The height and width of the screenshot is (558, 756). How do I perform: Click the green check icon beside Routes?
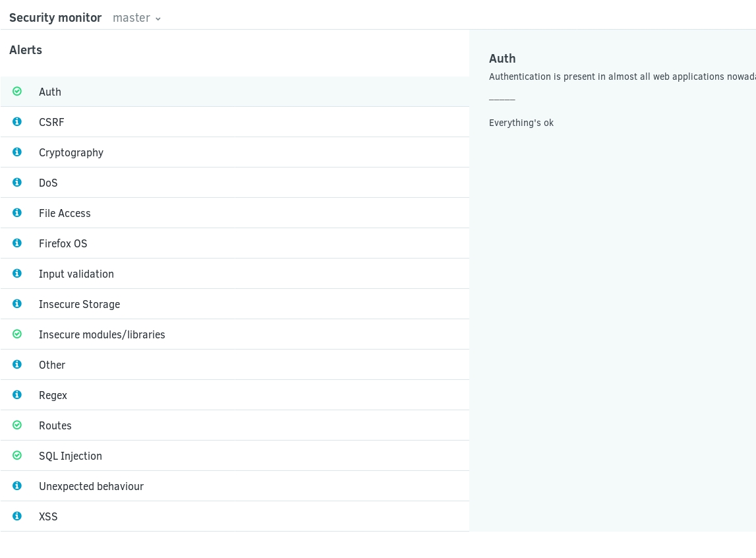[x=17, y=425]
